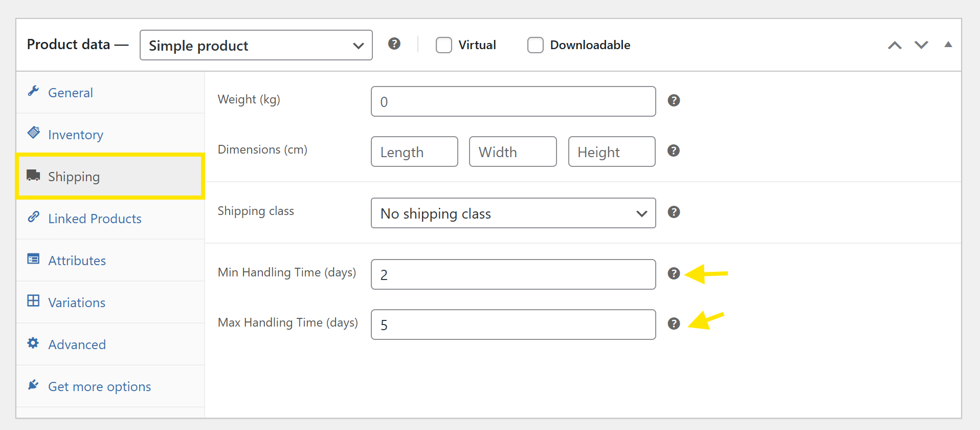
Task: Click Max Handling Time help icon
Action: (674, 324)
